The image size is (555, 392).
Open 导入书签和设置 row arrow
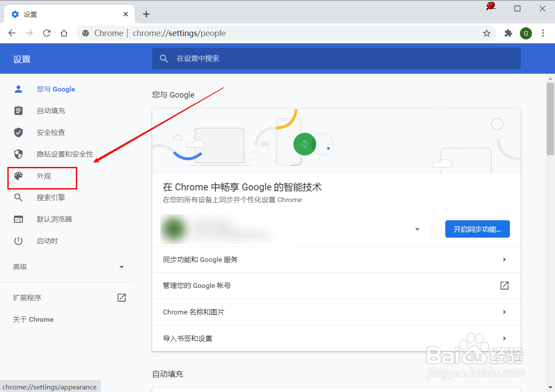[504, 338]
